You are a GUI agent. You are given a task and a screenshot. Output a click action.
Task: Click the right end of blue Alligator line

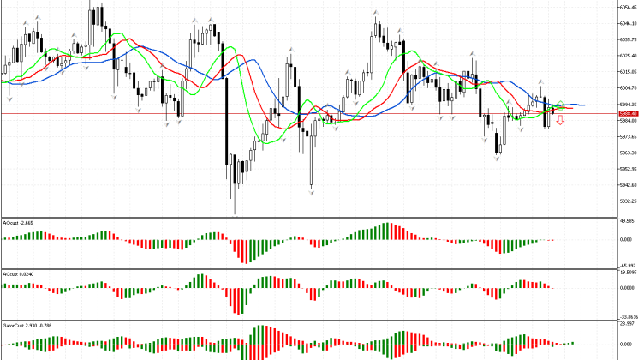coord(583,105)
